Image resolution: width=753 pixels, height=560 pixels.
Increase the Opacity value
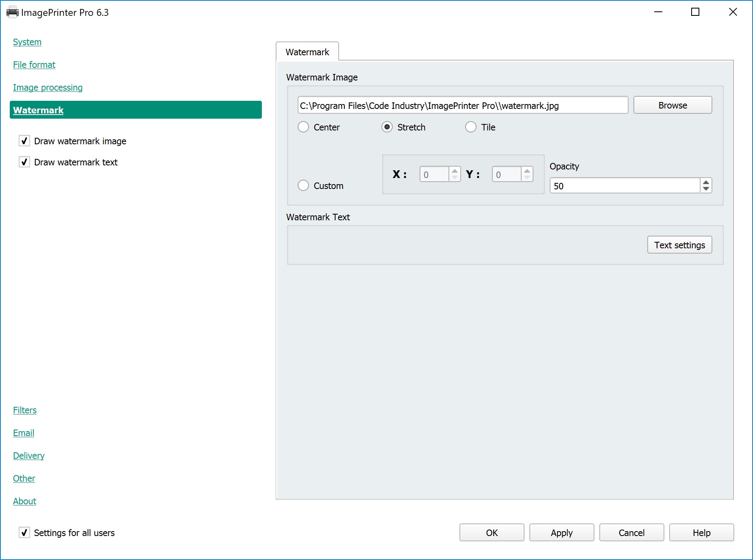click(706, 182)
